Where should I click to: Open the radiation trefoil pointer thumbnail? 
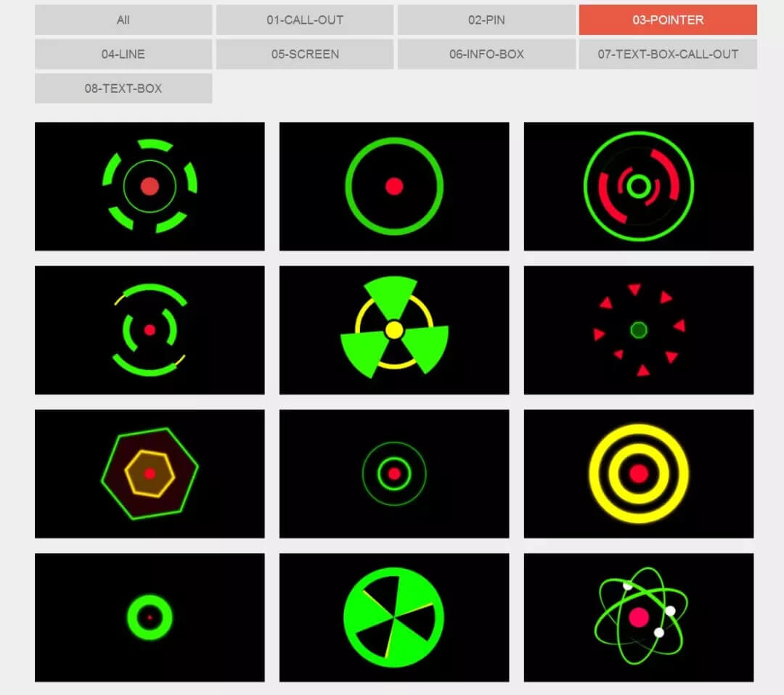click(x=394, y=330)
